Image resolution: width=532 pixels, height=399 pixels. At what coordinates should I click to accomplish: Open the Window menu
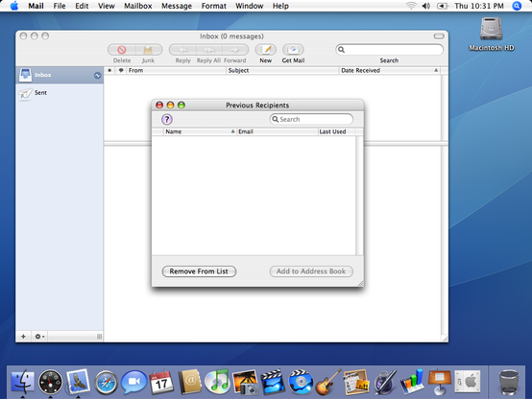tap(250, 6)
